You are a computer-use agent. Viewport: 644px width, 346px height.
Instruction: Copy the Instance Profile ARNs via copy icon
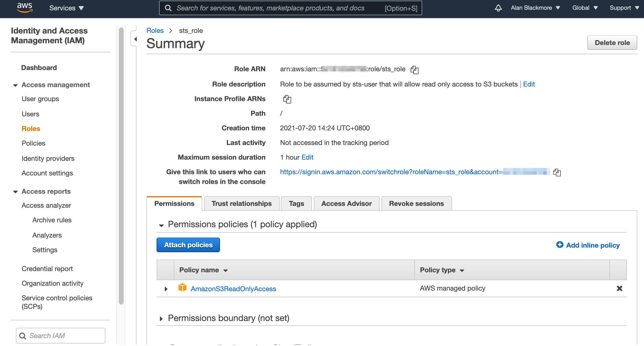(x=287, y=99)
